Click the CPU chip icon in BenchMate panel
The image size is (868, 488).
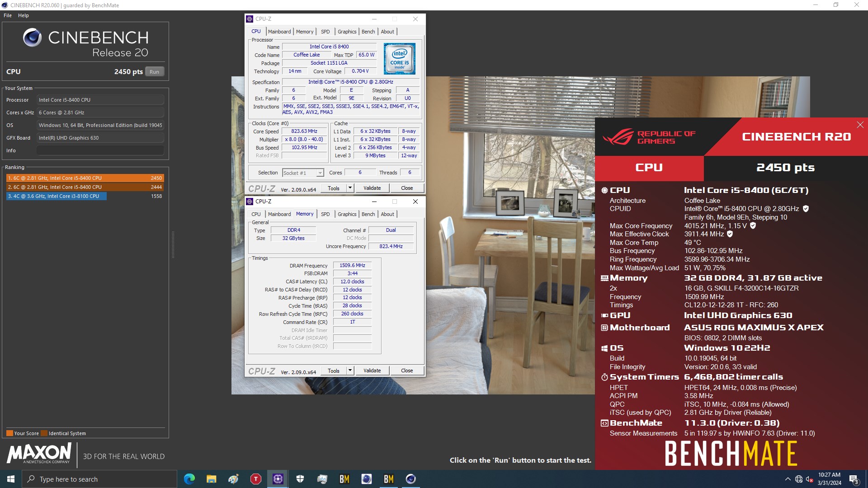click(604, 190)
